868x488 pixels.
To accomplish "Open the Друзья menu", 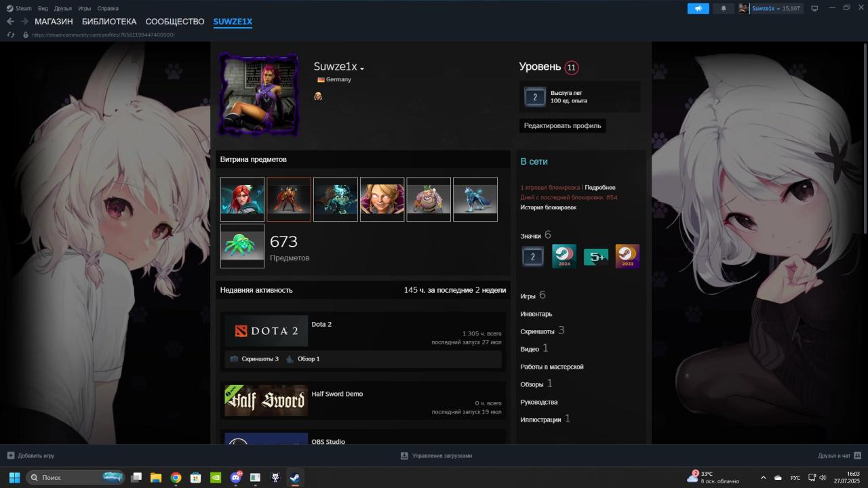I will pyautogui.click(x=62, y=9).
